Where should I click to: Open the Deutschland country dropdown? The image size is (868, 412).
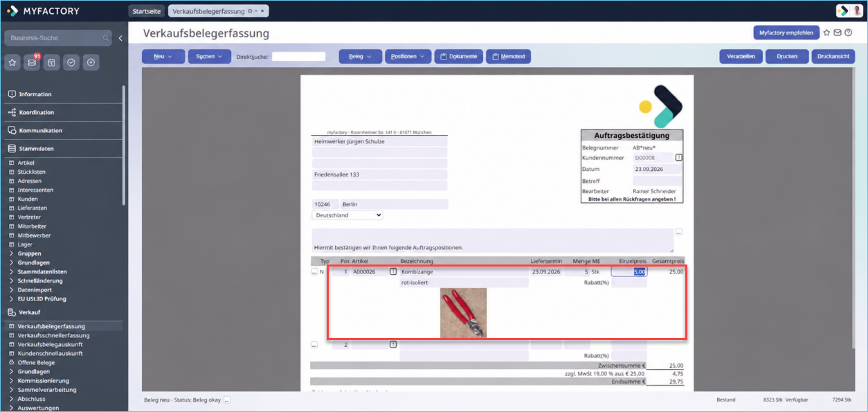point(347,215)
